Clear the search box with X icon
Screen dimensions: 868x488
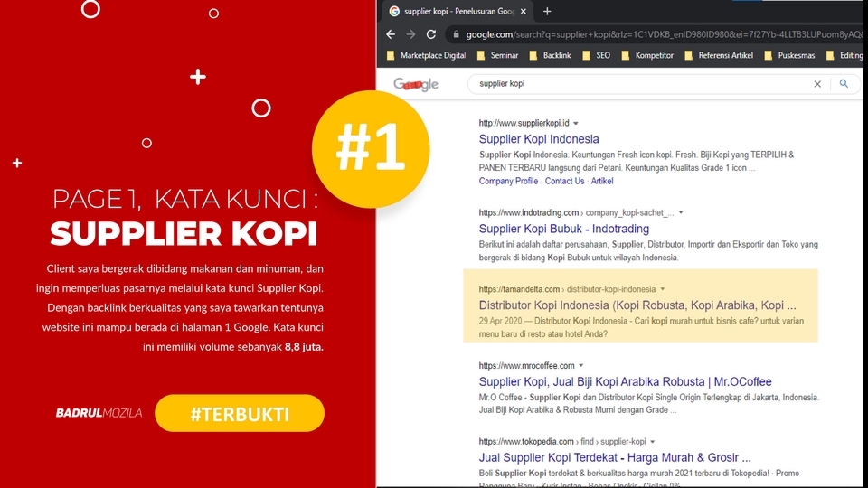tap(817, 84)
